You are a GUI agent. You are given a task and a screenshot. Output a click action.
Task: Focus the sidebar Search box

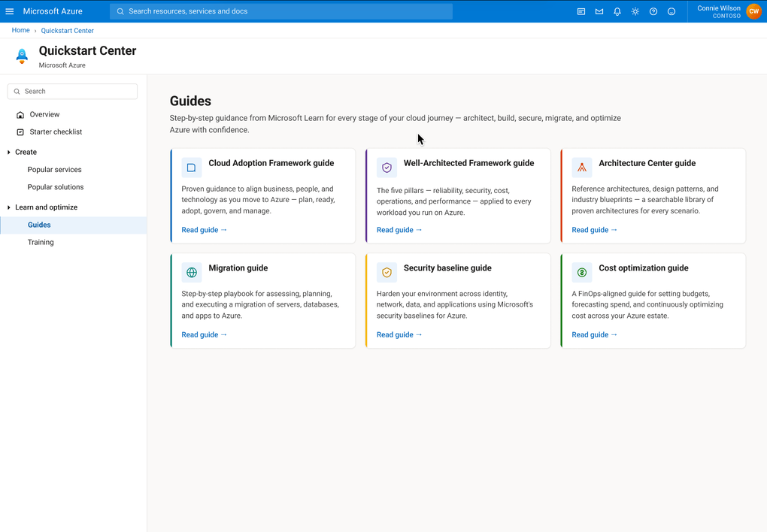[72, 92]
